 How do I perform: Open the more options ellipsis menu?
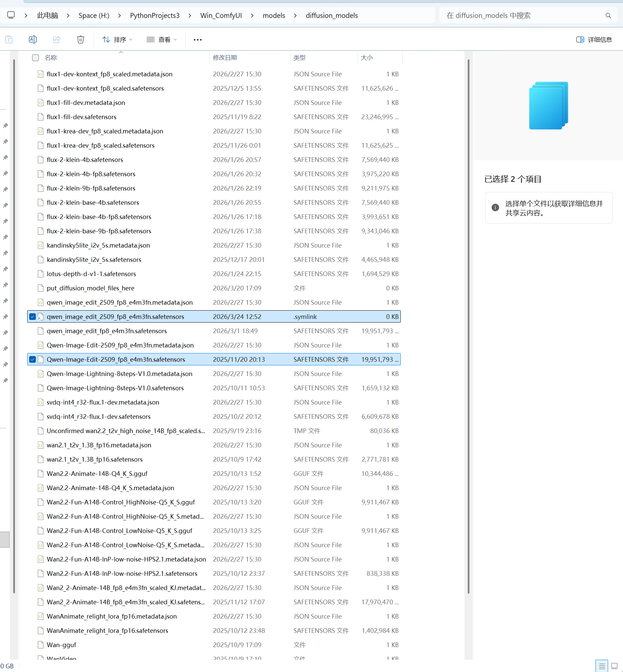point(198,40)
